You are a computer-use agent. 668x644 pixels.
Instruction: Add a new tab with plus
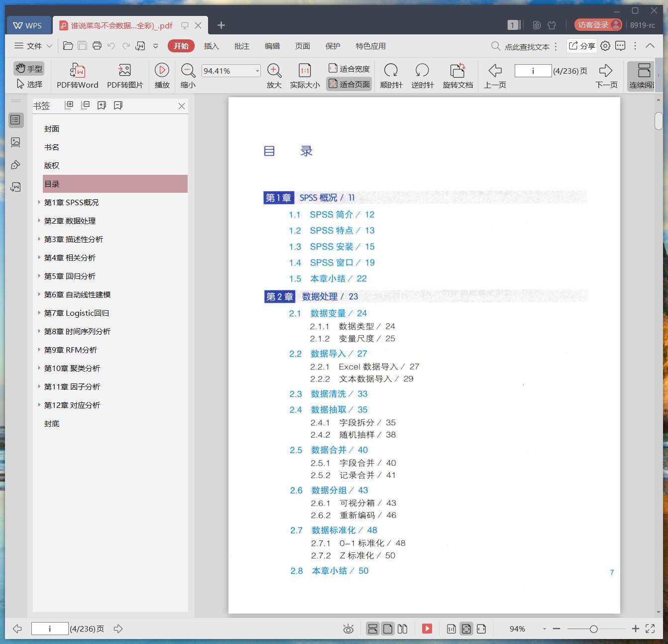[222, 25]
